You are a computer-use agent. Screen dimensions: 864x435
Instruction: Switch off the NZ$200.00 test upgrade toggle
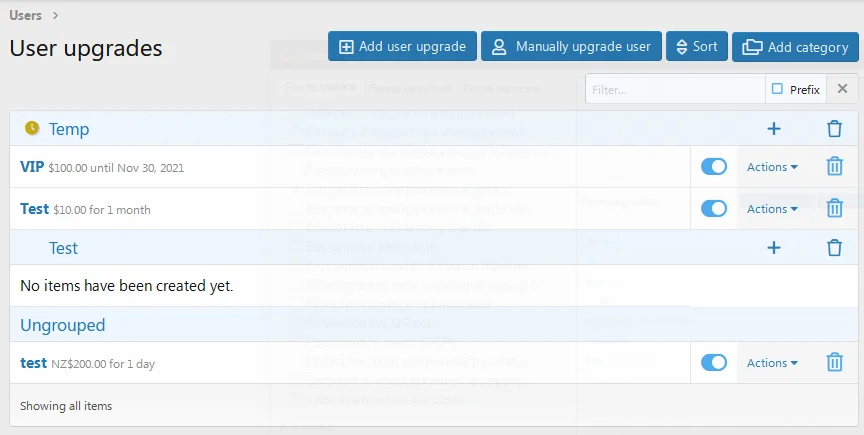pos(714,363)
